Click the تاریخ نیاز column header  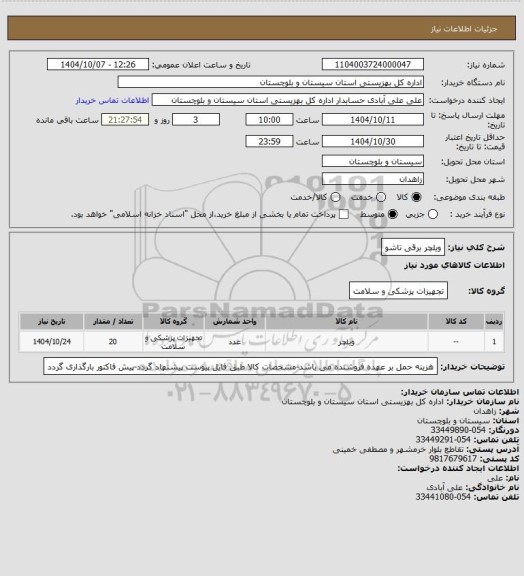(x=51, y=321)
